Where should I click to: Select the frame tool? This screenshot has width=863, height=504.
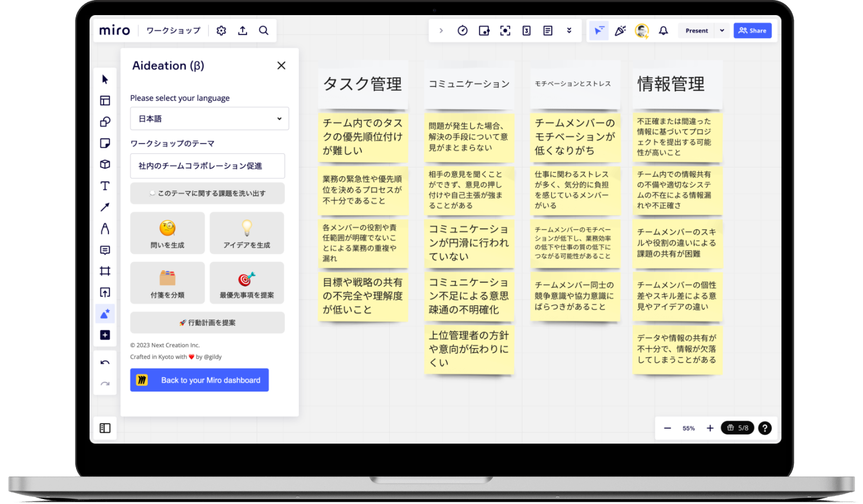click(105, 271)
